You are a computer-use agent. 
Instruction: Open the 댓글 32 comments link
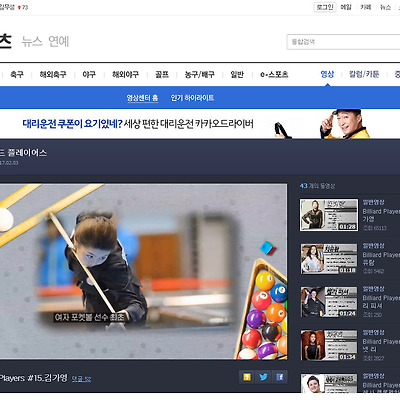click(x=81, y=379)
